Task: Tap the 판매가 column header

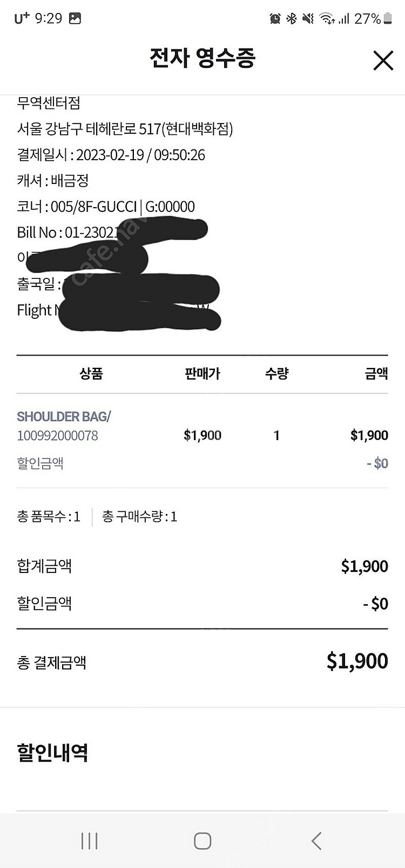Action: click(x=202, y=374)
